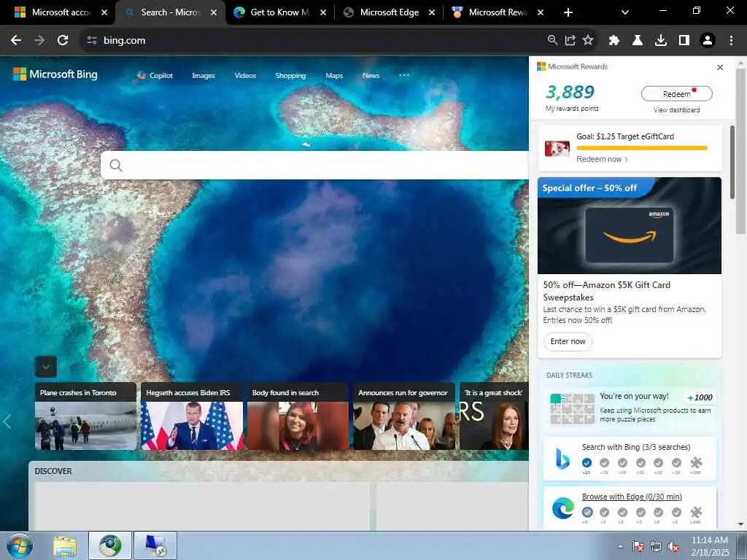Click the 3,889 rewards points total

570,92
